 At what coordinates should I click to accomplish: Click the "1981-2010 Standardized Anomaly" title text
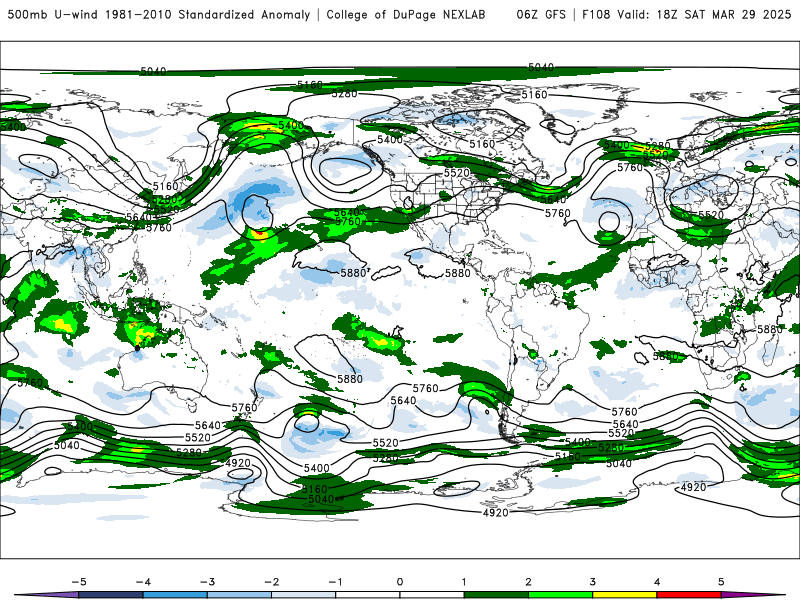tap(208, 15)
